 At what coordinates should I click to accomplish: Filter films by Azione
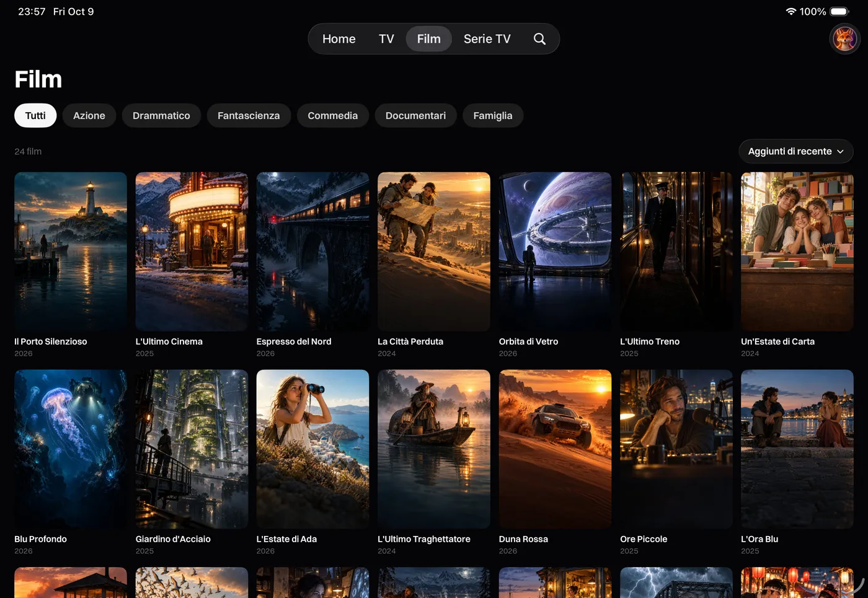(x=89, y=116)
